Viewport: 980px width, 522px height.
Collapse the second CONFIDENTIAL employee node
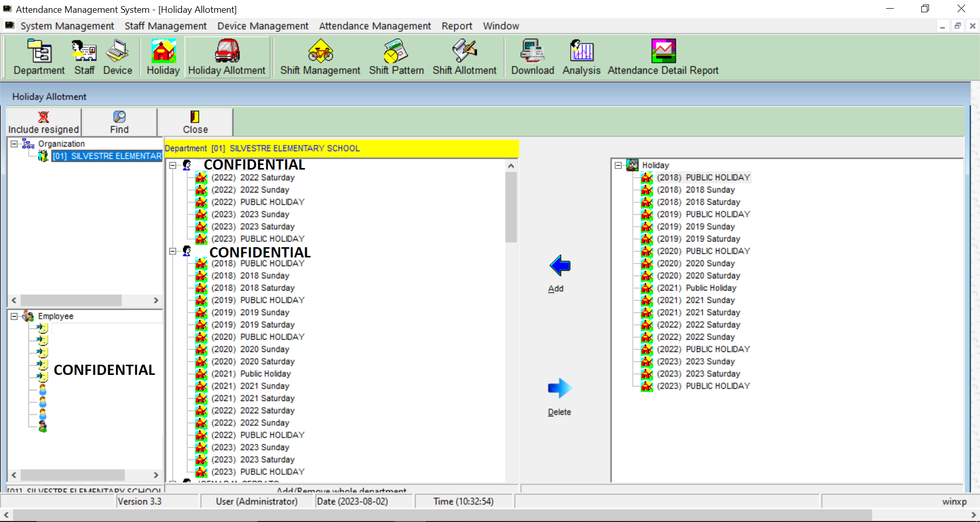tap(173, 251)
